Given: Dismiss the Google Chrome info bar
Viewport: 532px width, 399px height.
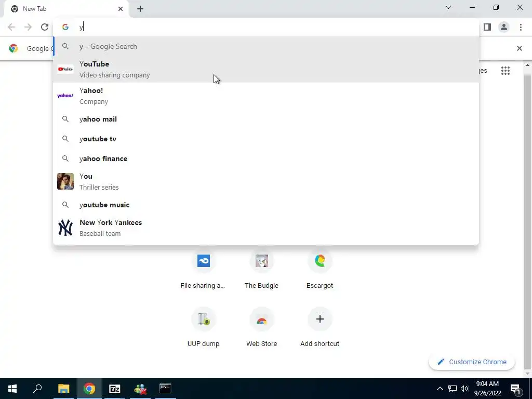Looking at the screenshot, I should 519,48.
